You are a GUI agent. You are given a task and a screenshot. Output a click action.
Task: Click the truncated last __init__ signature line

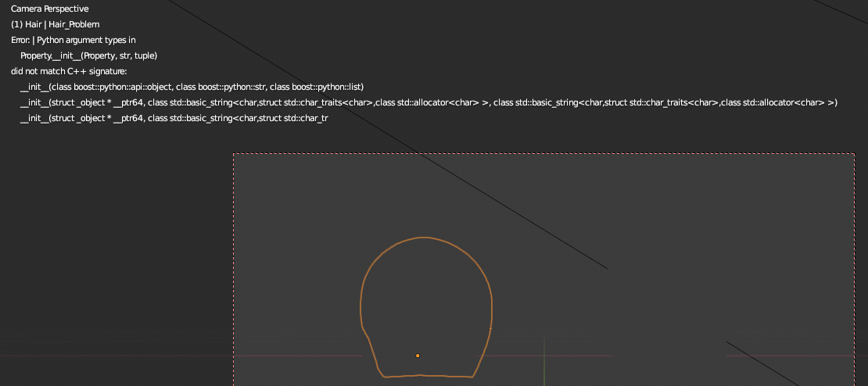173,119
